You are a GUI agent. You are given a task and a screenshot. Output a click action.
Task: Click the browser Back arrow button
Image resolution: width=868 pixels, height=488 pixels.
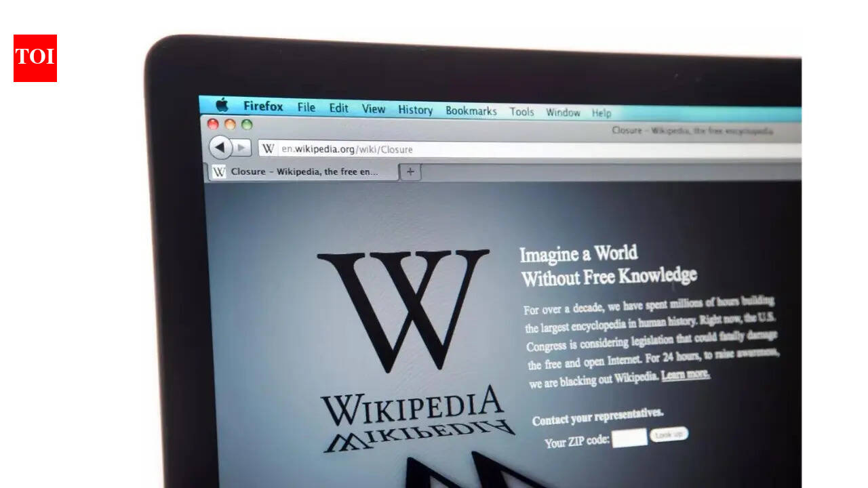click(x=220, y=146)
